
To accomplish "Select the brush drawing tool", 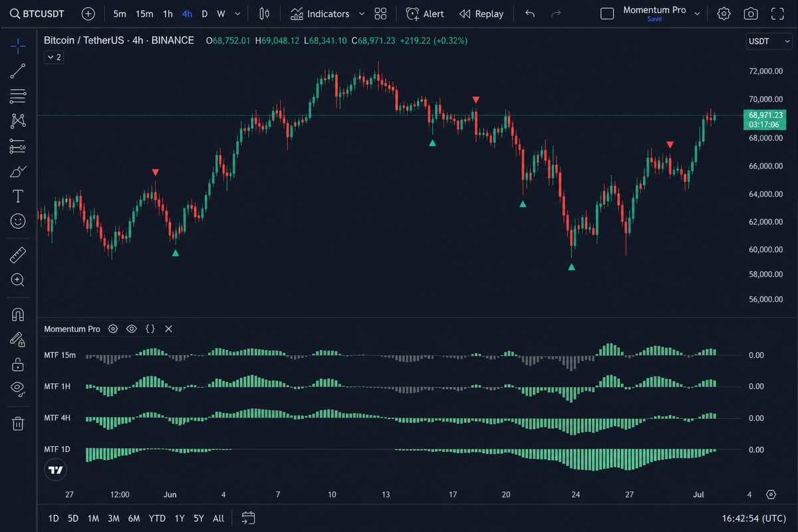I will (x=18, y=172).
